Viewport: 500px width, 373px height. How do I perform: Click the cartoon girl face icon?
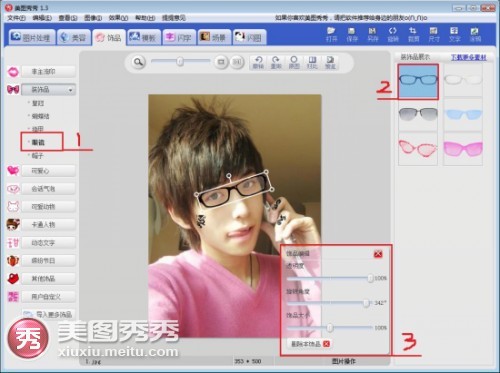pos(13,224)
